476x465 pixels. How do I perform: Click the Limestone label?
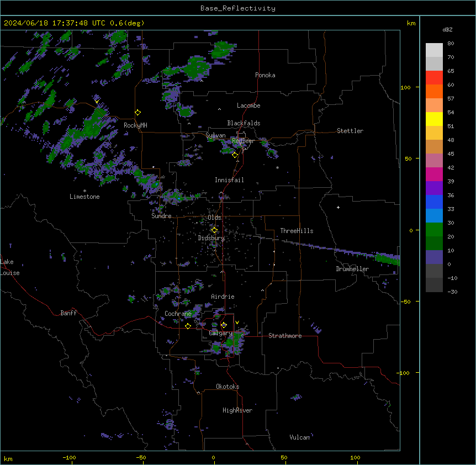click(84, 197)
